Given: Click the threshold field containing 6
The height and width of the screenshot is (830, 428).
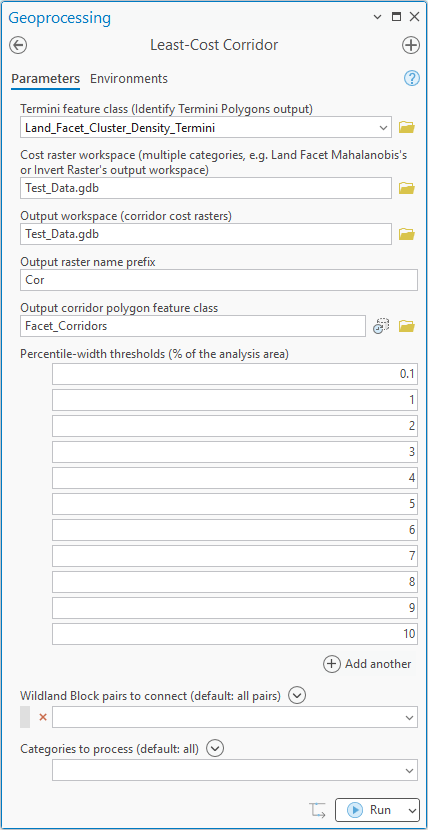Looking at the screenshot, I should (235, 530).
